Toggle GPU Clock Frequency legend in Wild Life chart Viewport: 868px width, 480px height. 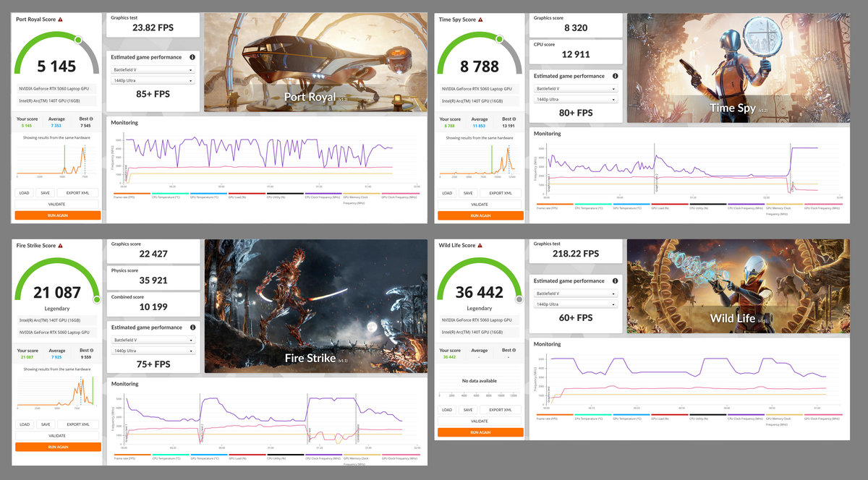tap(823, 418)
